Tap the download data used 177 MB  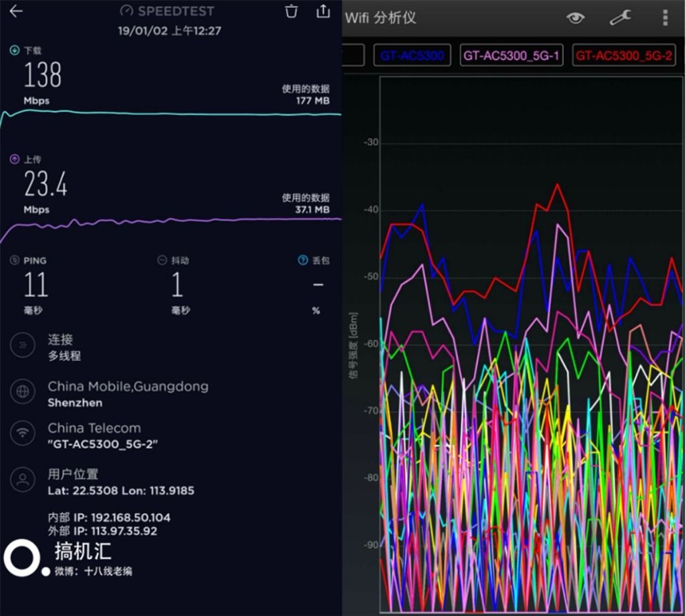[312, 100]
